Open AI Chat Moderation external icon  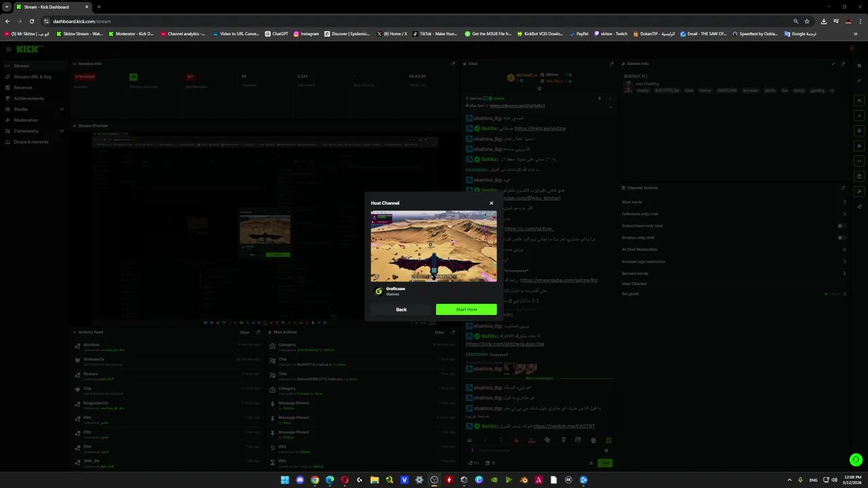pos(844,249)
